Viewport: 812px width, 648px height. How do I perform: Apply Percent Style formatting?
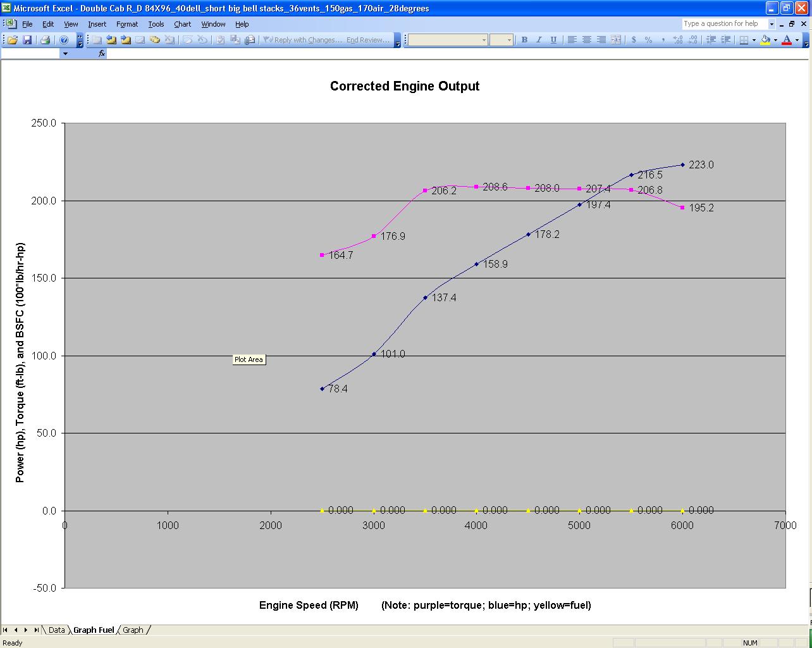(x=648, y=40)
